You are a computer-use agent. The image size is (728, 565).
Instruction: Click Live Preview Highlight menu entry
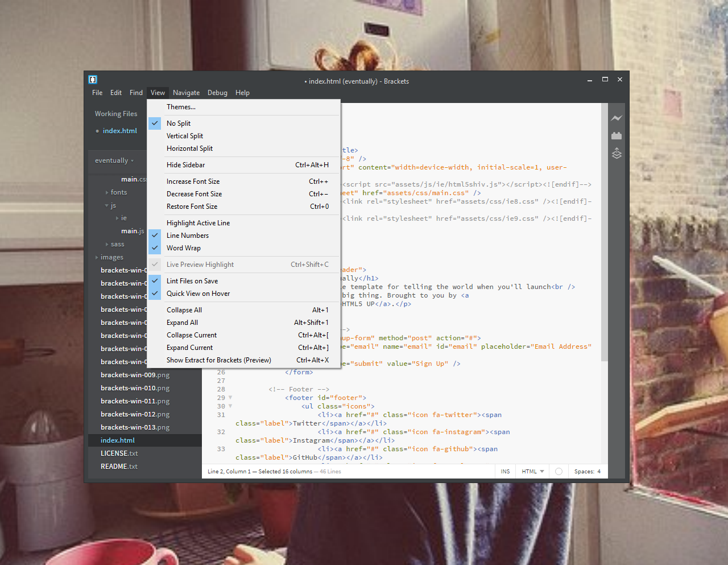click(x=243, y=265)
